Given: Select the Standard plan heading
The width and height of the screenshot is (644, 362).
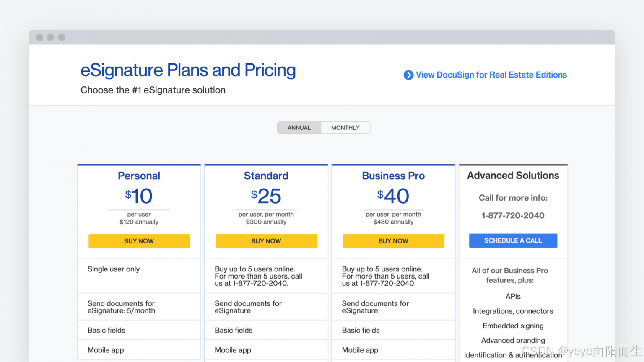Looking at the screenshot, I should 266,176.
